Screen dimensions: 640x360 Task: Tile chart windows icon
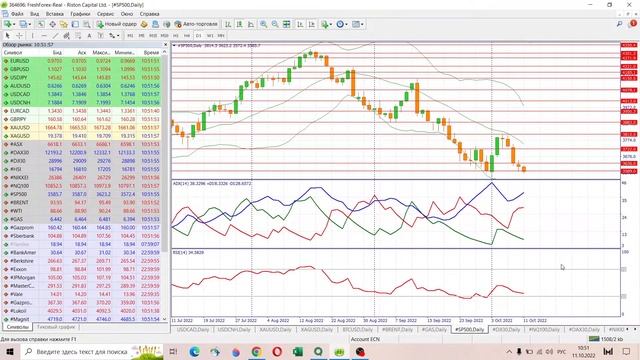[287, 24]
